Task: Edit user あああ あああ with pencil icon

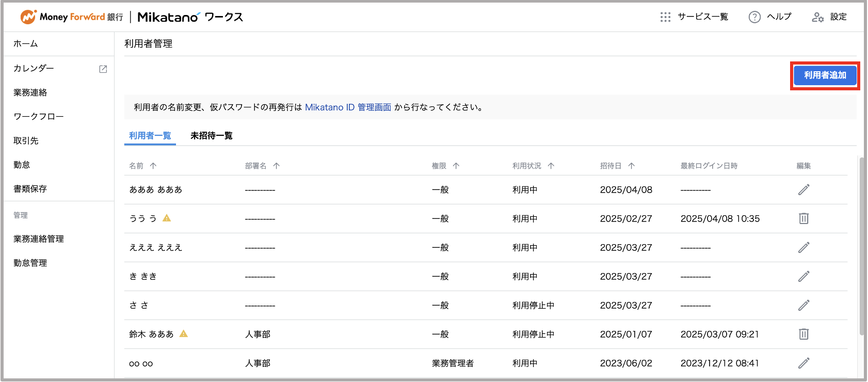Action: point(803,189)
